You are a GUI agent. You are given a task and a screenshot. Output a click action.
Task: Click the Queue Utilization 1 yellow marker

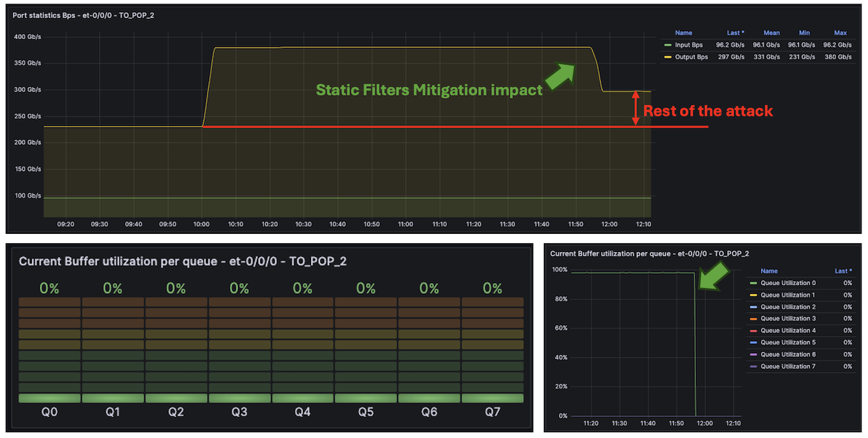tap(754, 295)
